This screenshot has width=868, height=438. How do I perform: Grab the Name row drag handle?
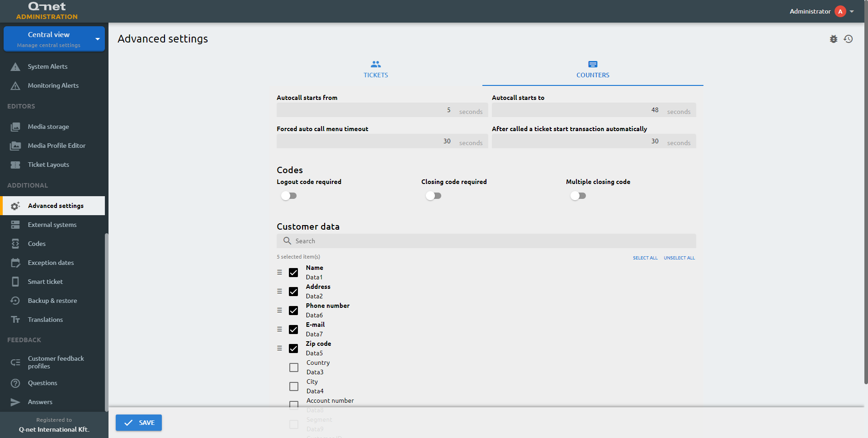pyautogui.click(x=279, y=273)
